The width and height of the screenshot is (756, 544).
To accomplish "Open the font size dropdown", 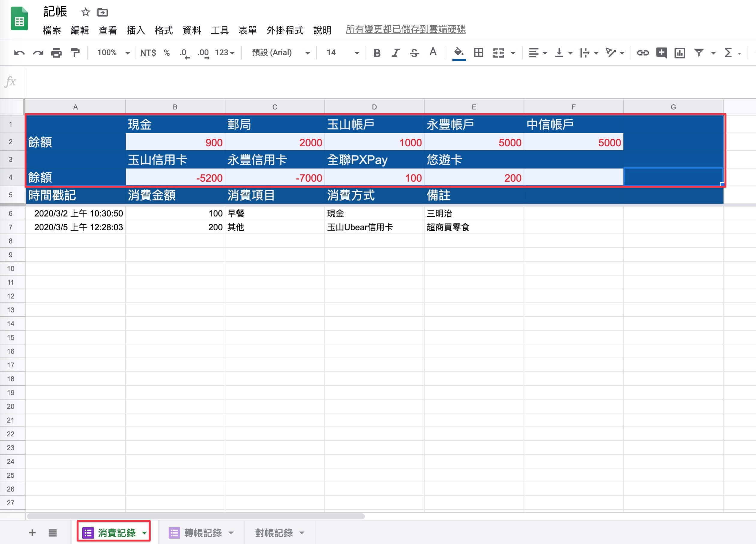I will point(343,53).
